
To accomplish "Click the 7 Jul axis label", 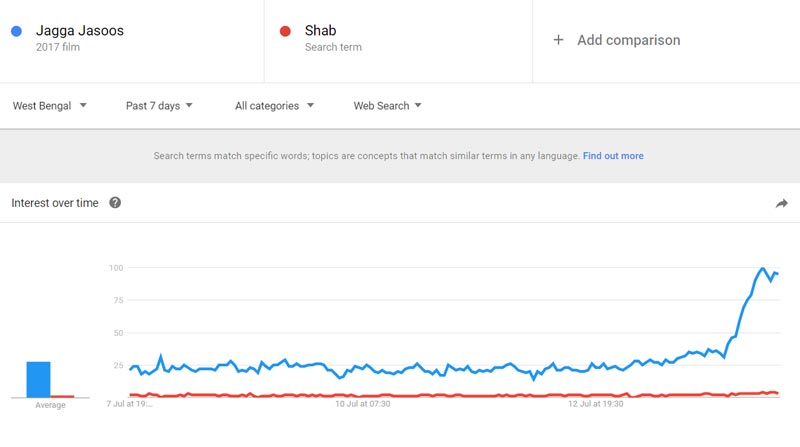I will tap(129, 404).
